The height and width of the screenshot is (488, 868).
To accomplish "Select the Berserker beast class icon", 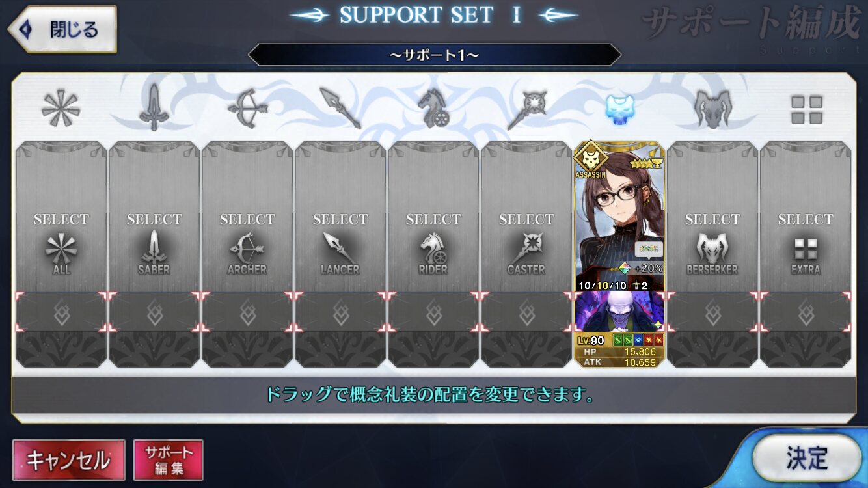I will 712,108.
